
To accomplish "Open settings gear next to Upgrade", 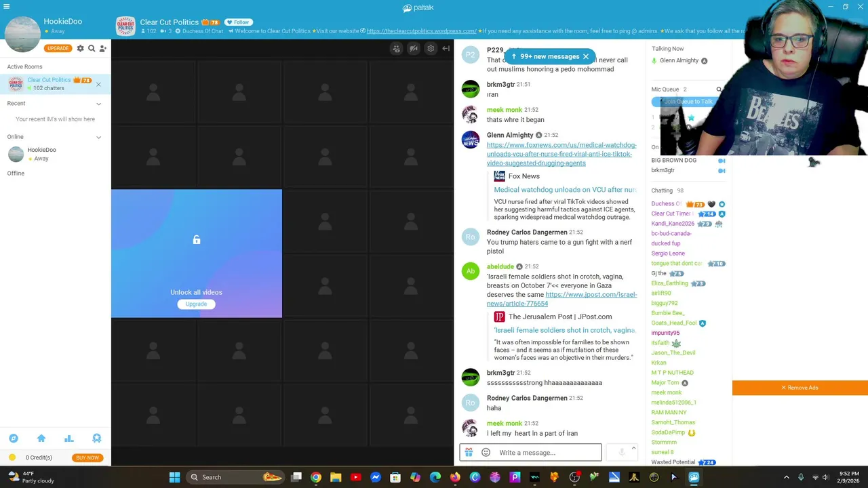I will (x=80, y=48).
